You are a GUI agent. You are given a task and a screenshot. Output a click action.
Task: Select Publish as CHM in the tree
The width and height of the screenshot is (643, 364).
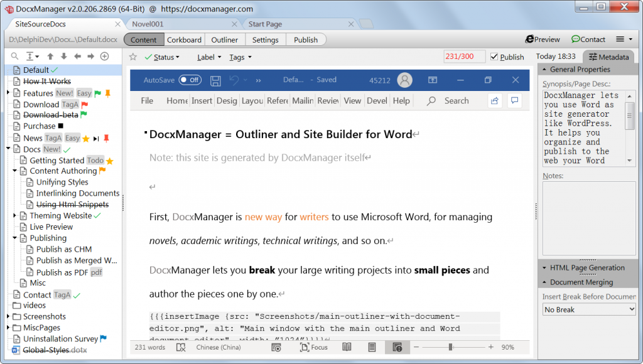(x=64, y=249)
